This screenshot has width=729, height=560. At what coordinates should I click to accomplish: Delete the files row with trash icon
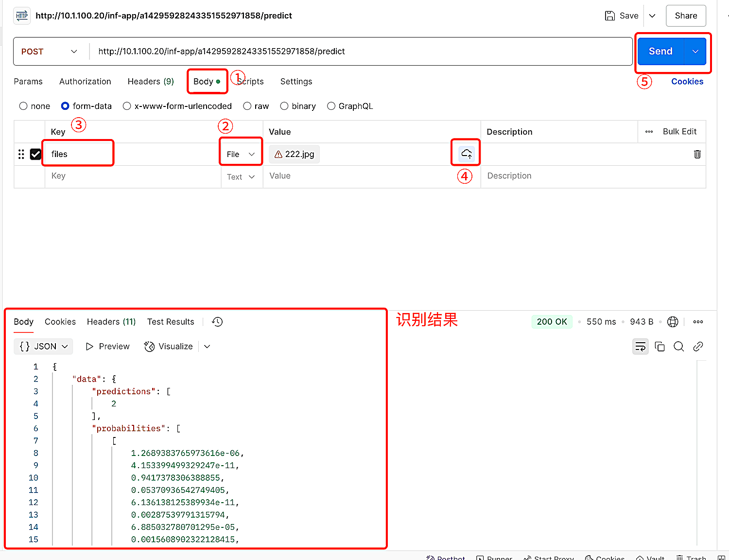point(697,154)
